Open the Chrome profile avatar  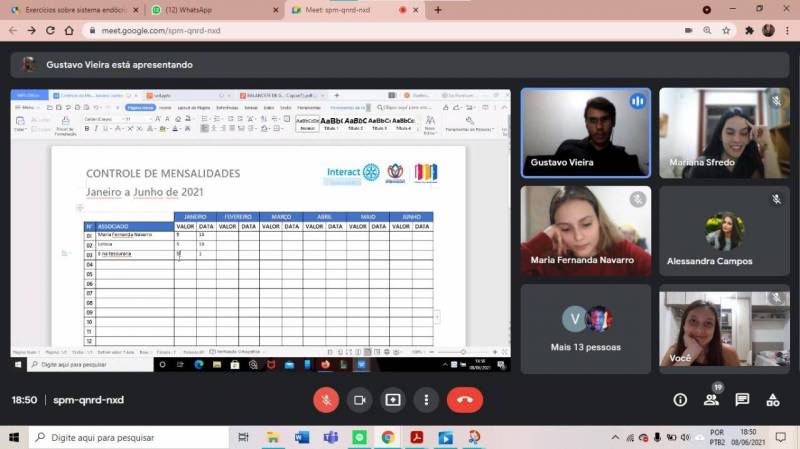click(x=768, y=31)
